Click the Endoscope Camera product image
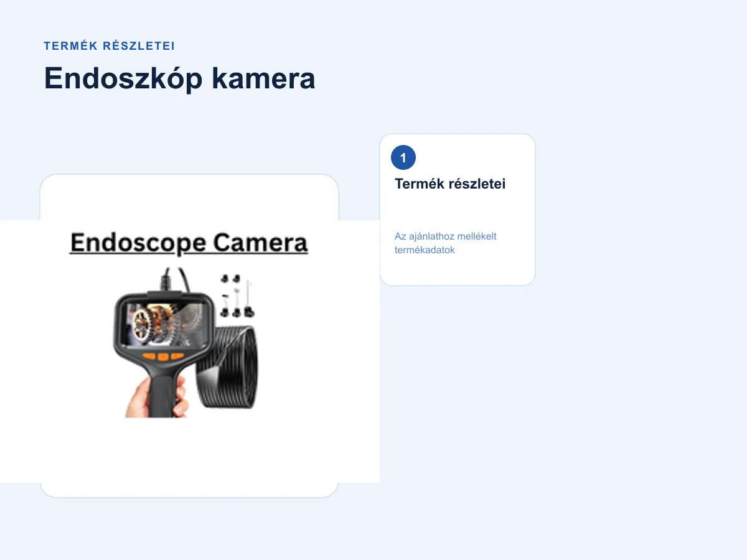The height and width of the screenshot is (560, 747). click(189, 351)
